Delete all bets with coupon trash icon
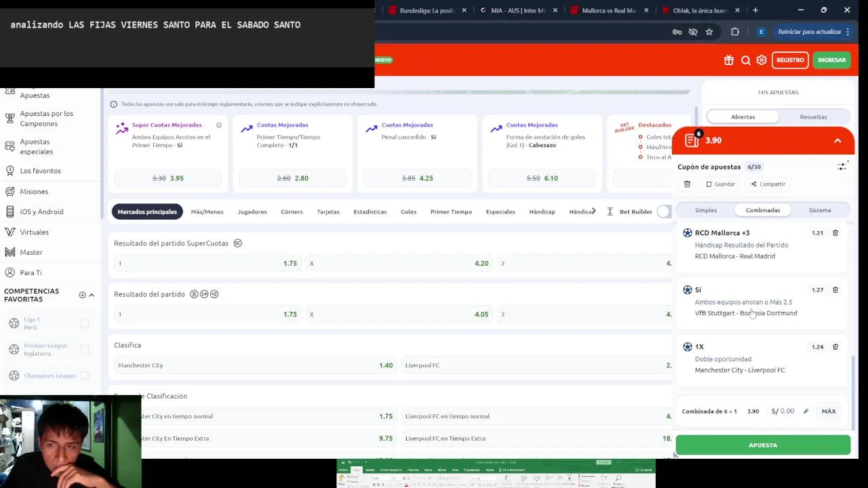The width and height of the screenshot is (868, 488). [687, 184]
